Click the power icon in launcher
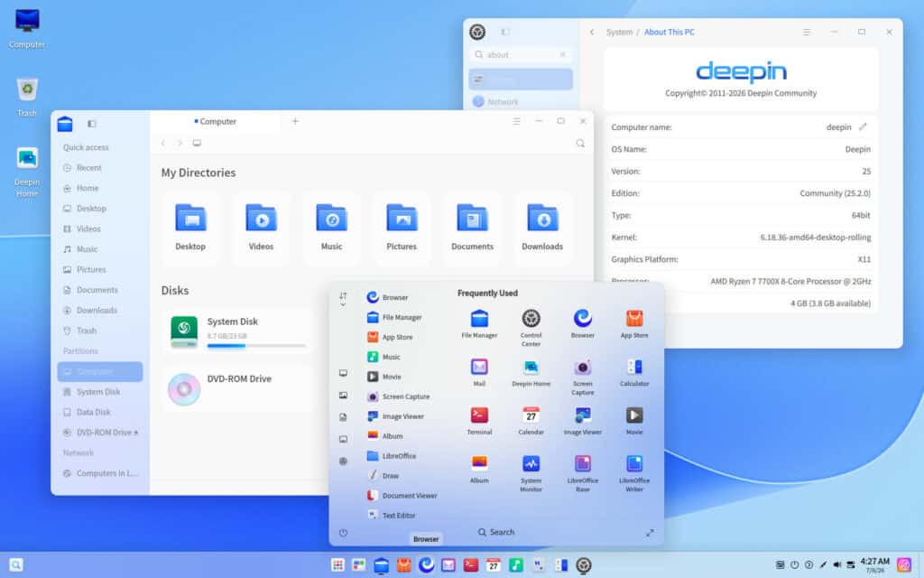This screenshot has width=924, height=578. [x=343, y=533]
